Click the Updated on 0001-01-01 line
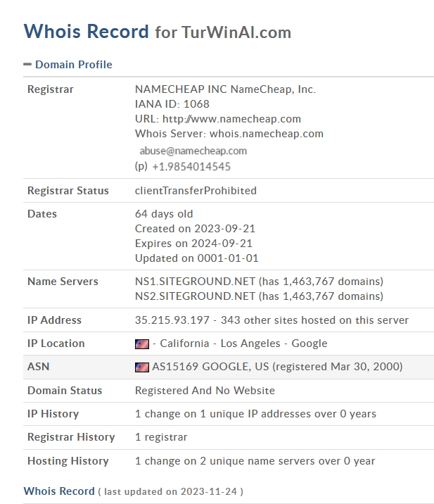 196,258
